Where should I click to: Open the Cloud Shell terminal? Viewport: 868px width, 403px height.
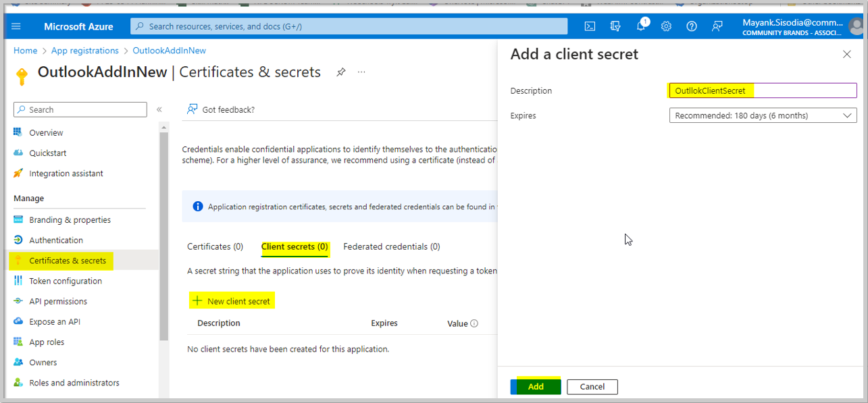point(589,26)
